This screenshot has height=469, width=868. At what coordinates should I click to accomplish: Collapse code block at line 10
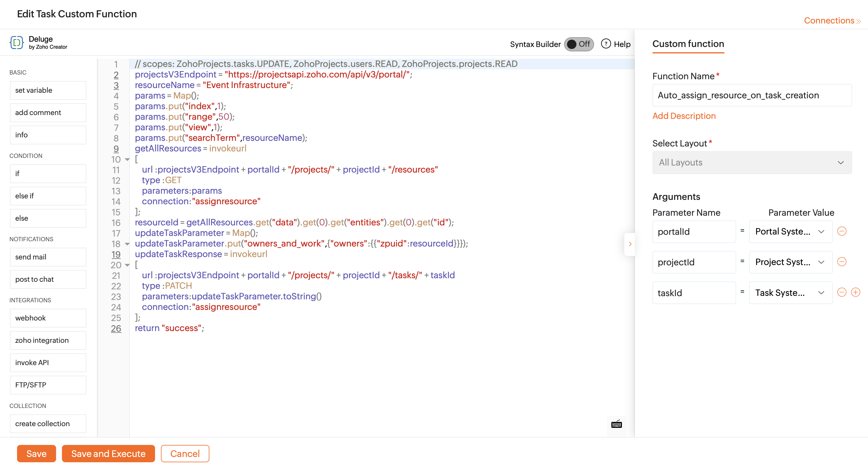[127, 159]
